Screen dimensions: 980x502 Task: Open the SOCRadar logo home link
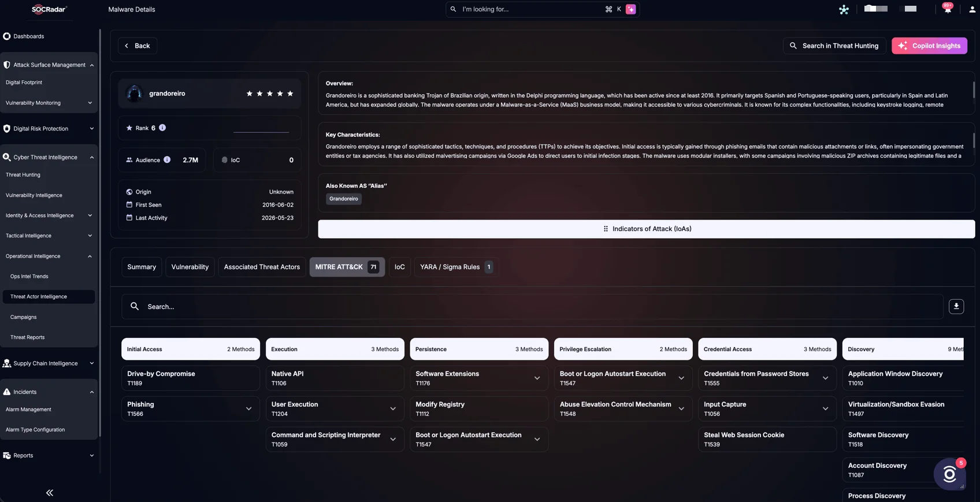coord(49,9)
